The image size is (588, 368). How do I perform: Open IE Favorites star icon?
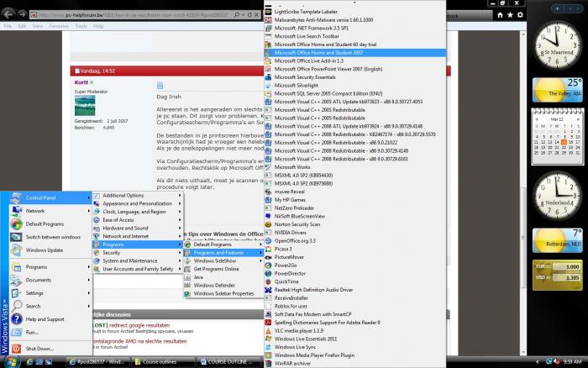pos(510,15)
